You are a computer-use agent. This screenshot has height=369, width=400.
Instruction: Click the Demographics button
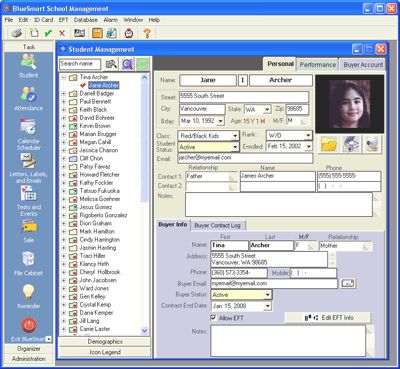[105, 342]
